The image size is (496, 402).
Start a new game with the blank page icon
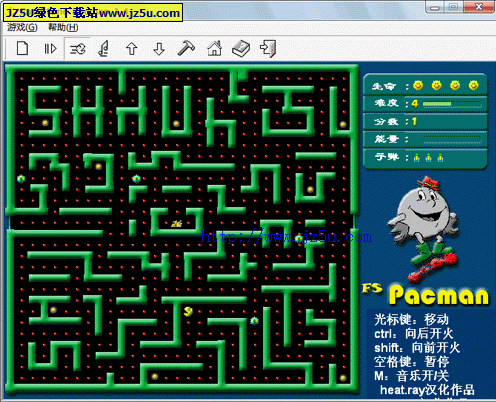[x=22, y=49]
